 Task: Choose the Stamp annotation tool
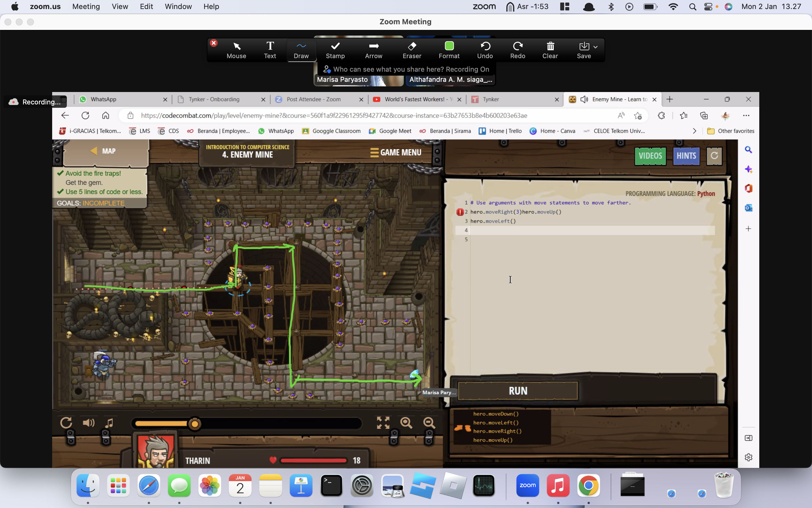[335, 50]
